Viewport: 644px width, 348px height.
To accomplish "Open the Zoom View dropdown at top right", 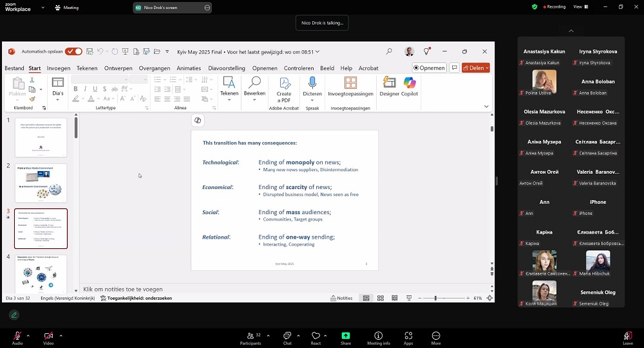I will coord(580,7).
